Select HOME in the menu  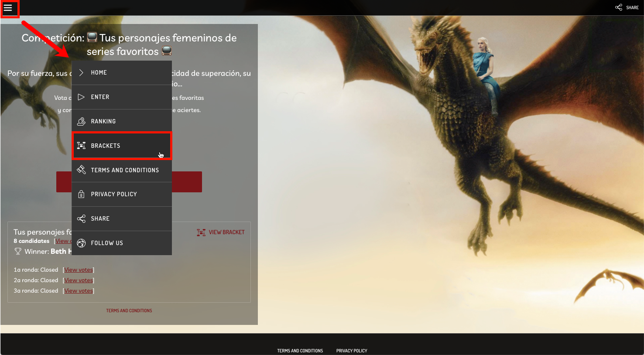[122, 72]
